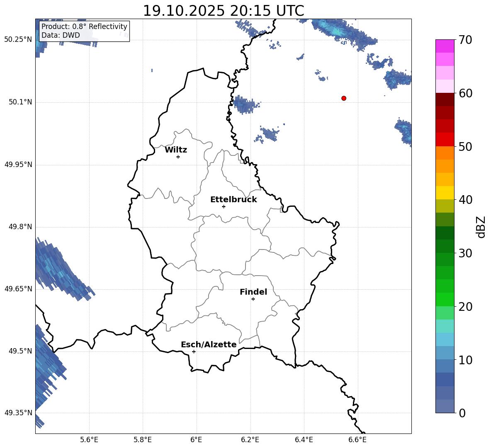
Task: Click the 50.1°N latitude label
Action: [x=20, y=102]
